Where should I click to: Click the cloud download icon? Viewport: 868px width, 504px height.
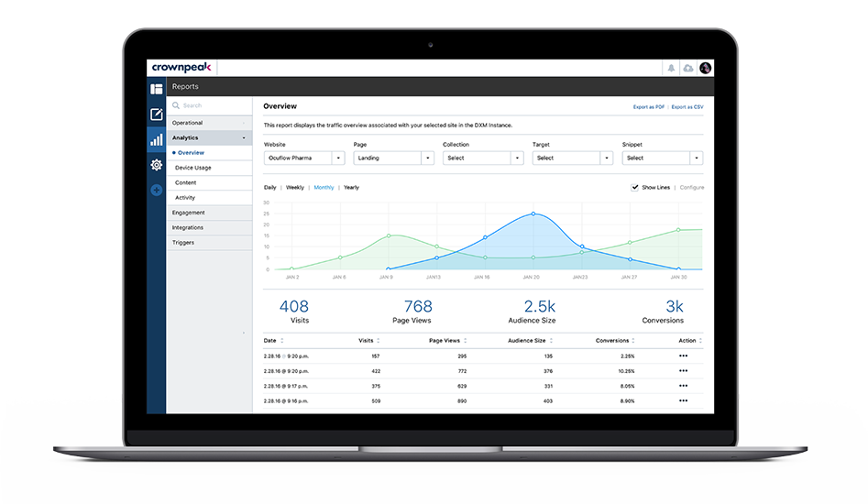[688, 68]
